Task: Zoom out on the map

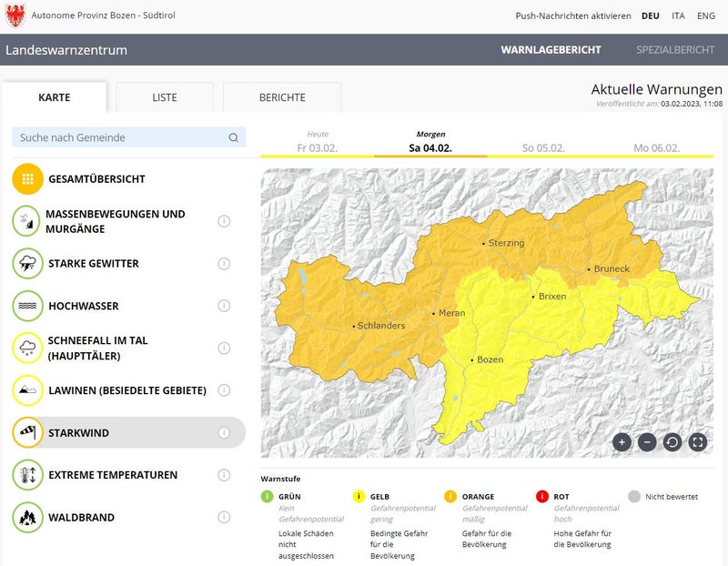Action: 647,442
